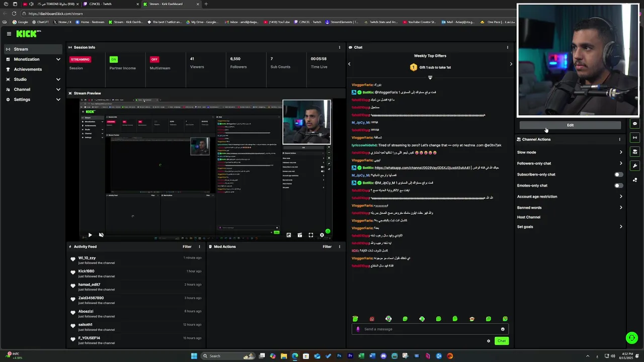Open ChatGPT bookmark
644x362 pixels.
(40, 22)
